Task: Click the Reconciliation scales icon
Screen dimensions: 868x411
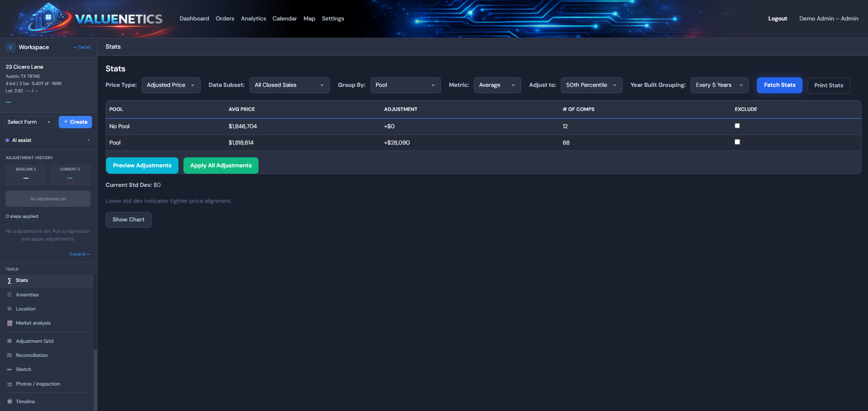Action: point(10,356)
